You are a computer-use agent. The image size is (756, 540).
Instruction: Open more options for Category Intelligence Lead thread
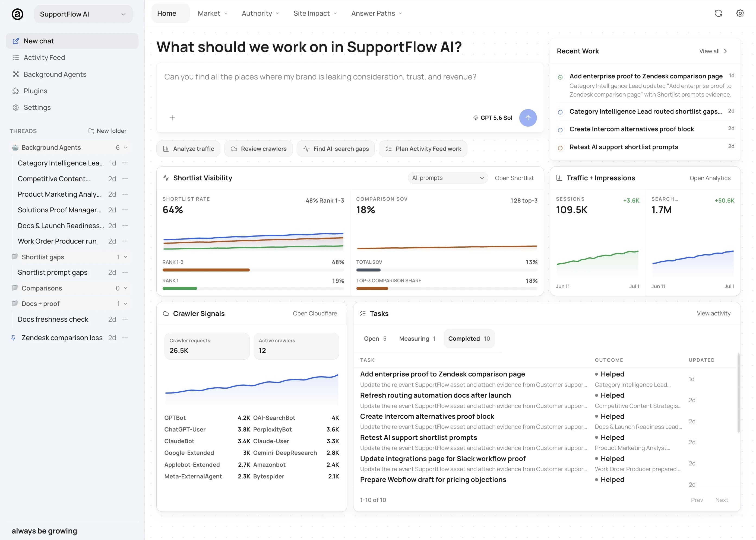pos(125,163)
